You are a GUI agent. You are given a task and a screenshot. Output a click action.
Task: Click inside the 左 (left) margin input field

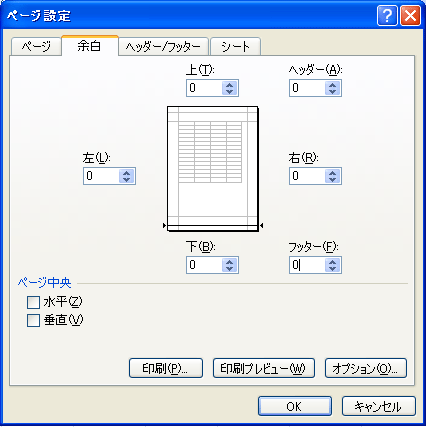point(101,176)
